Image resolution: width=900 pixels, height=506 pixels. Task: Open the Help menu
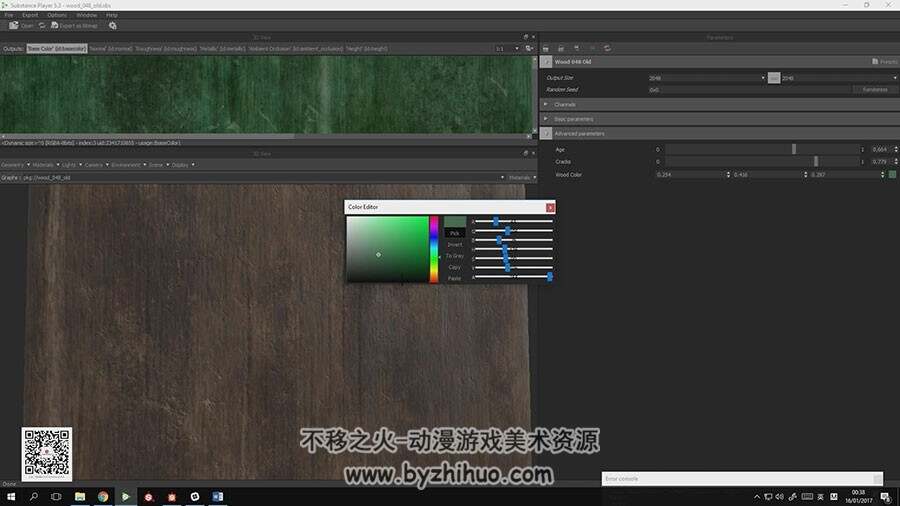click(x=112, y=15)
